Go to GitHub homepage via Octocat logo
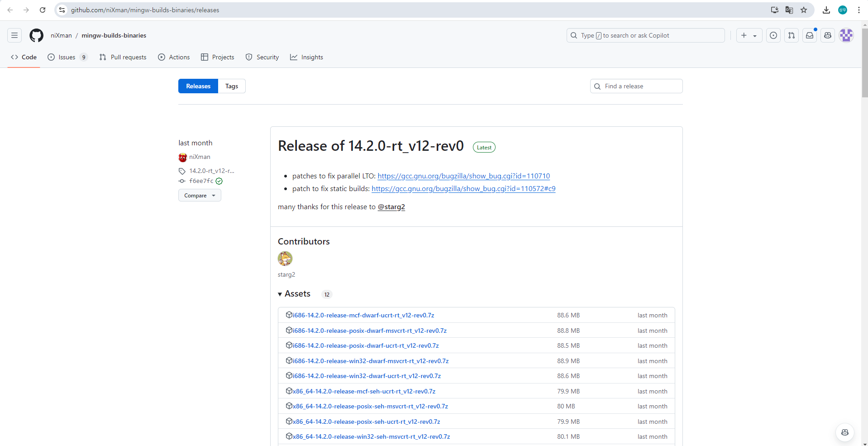The width and height of the screenshot is (868, 446). coord(36,35)
